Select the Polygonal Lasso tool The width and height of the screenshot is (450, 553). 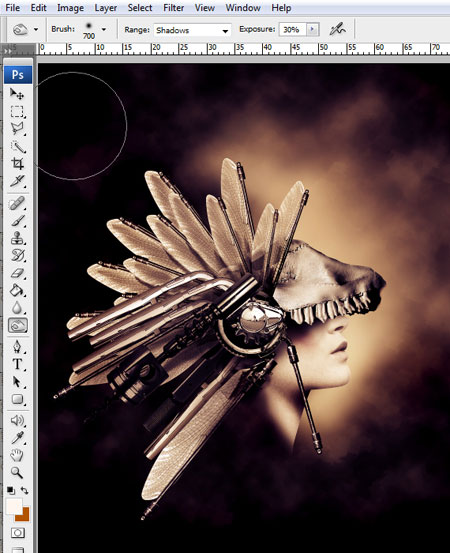click(x=17, y=129)
